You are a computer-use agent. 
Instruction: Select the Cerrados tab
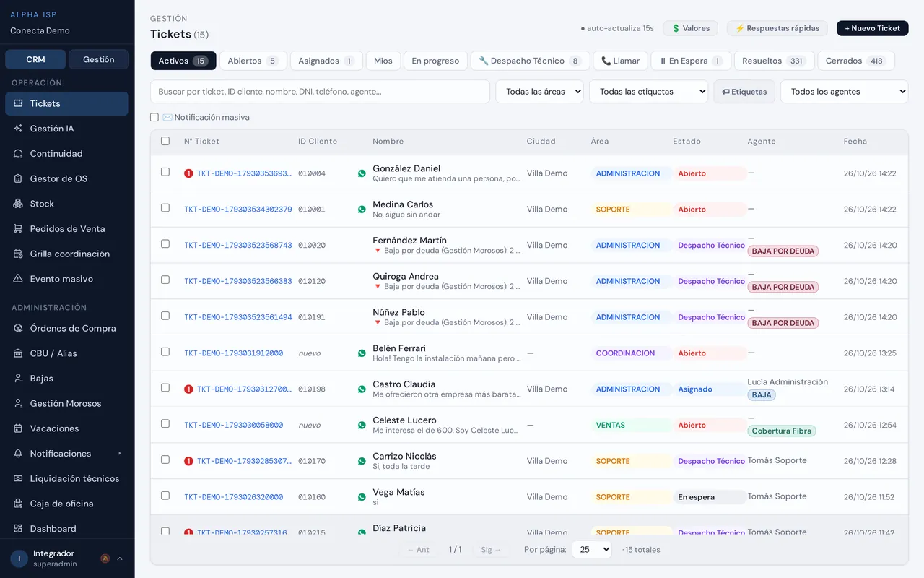[x=856, y=61]
